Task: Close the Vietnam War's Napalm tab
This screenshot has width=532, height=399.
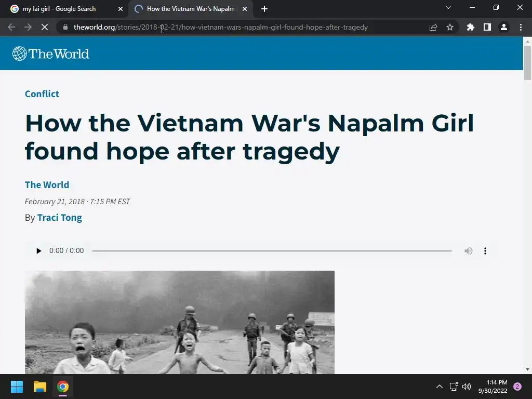Action: pyautogui.click(x=245, y=9)
